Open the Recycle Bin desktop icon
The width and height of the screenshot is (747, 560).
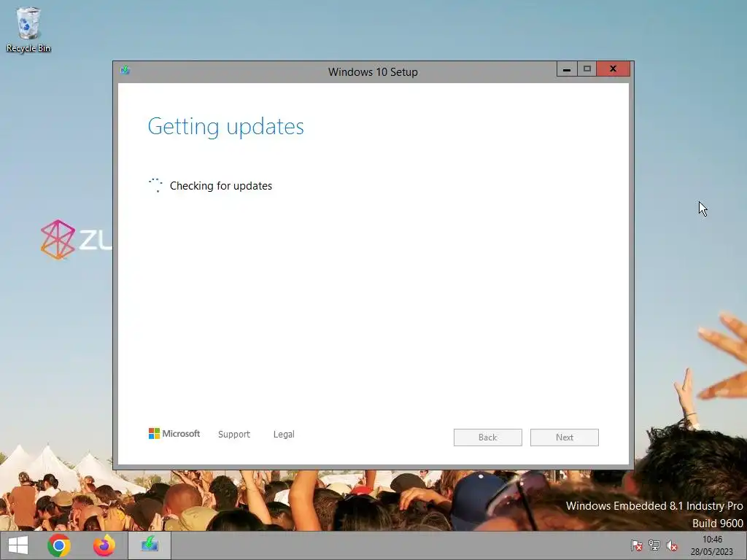coord(28,29)
